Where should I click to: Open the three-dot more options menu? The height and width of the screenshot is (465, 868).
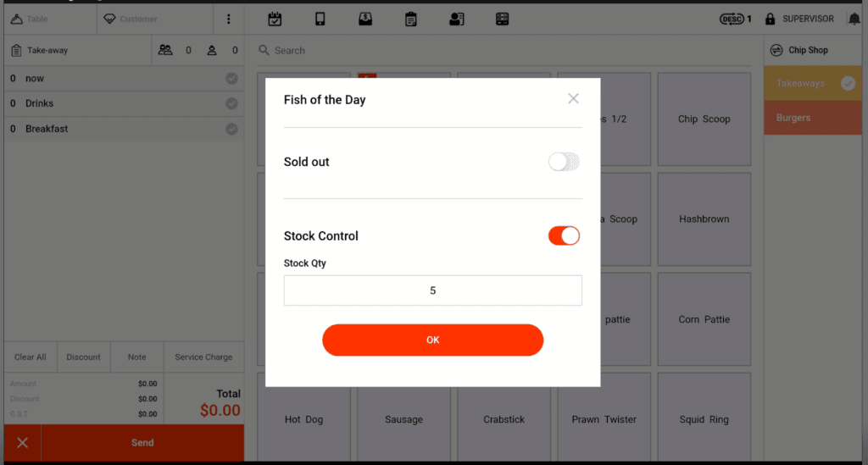[228, 19]
